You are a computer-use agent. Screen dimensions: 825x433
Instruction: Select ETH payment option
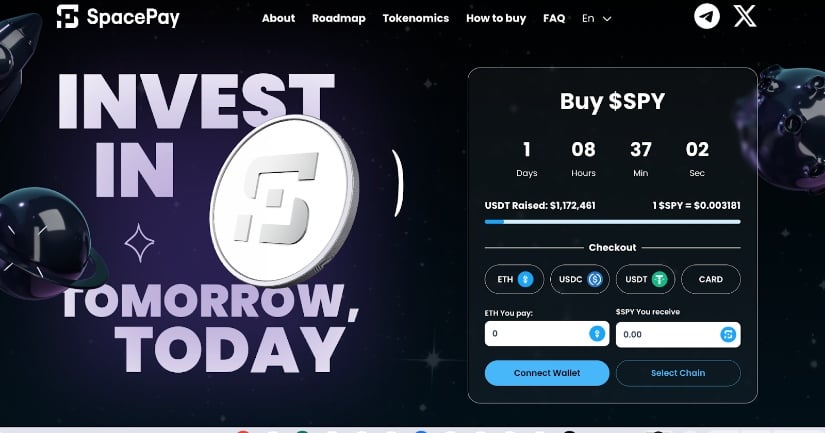(514, 279)
